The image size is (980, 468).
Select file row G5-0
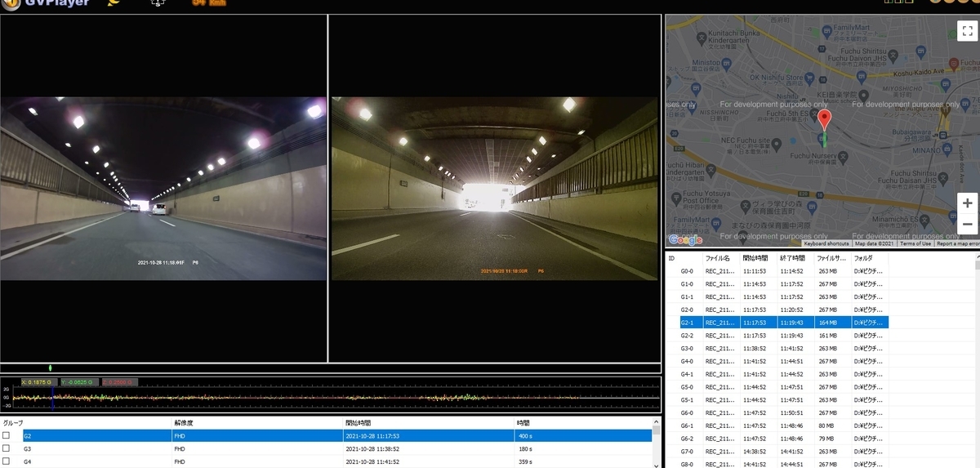tap(777, 387)
